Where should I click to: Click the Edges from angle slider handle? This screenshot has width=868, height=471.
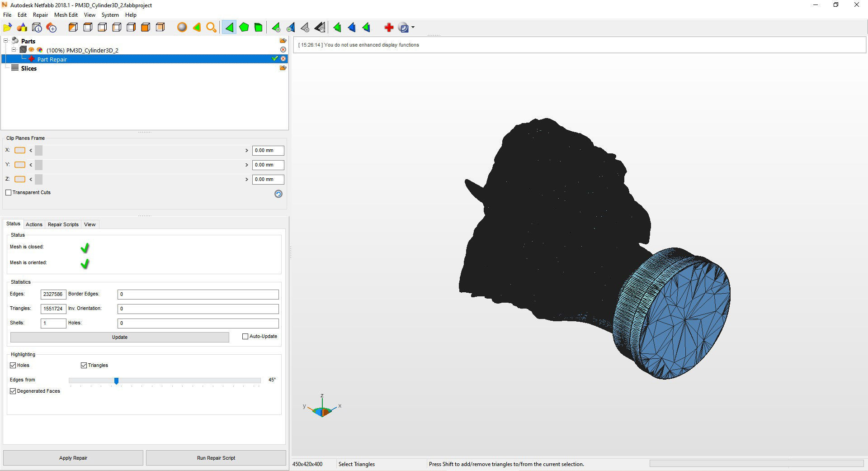[x=116, y=381]
